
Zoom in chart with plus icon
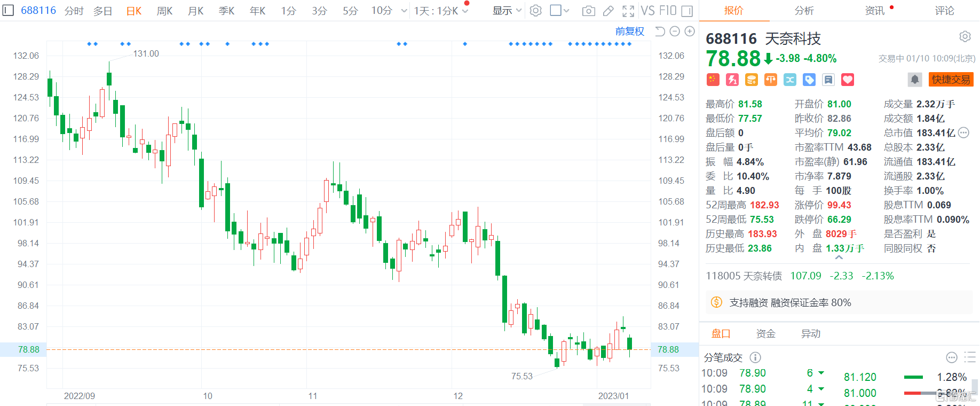[x=690, y=32]
